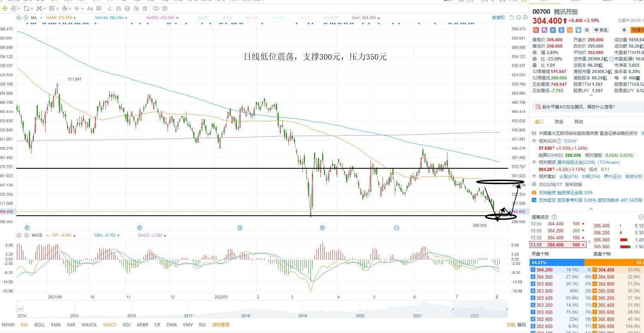Screen dimensions: 644x333
Task: Click the blue shuffle arrows icon
Action: [x=553, y=30]
